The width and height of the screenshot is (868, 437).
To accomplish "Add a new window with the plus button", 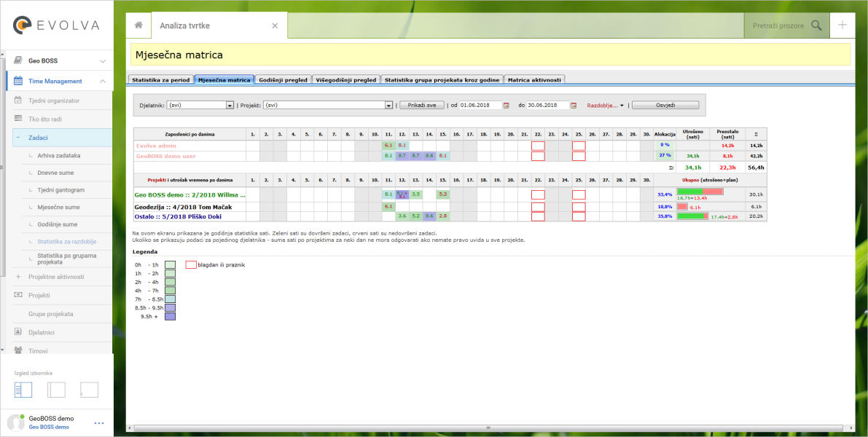I will click(842, 25).
